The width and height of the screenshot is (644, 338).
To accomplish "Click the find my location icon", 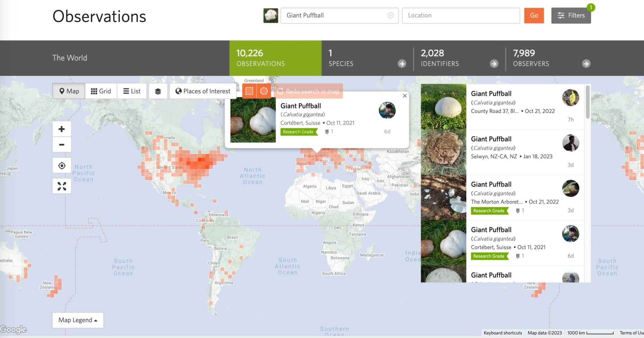I will (x=62, y=166).
